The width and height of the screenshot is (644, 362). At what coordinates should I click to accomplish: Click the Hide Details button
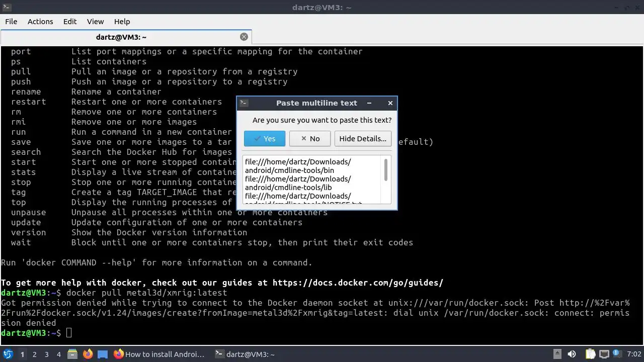363,139
